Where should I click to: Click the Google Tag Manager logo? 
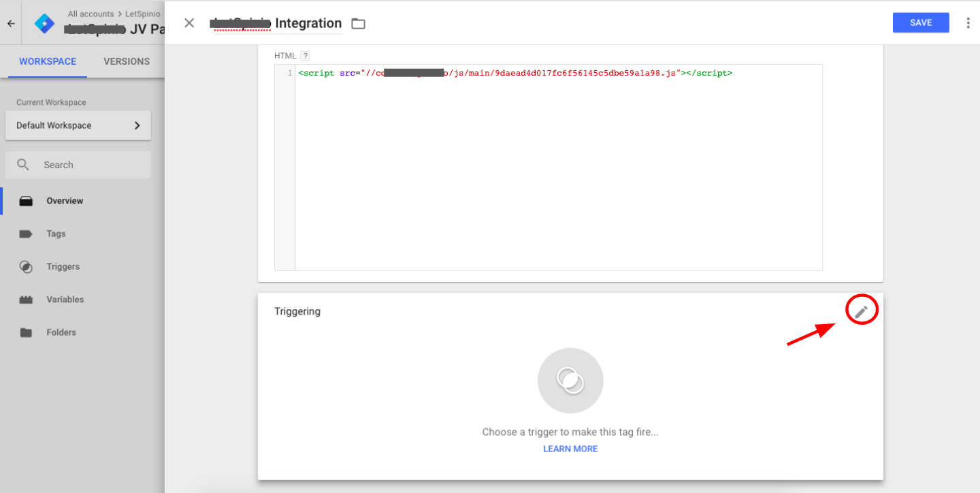point(45,23)
